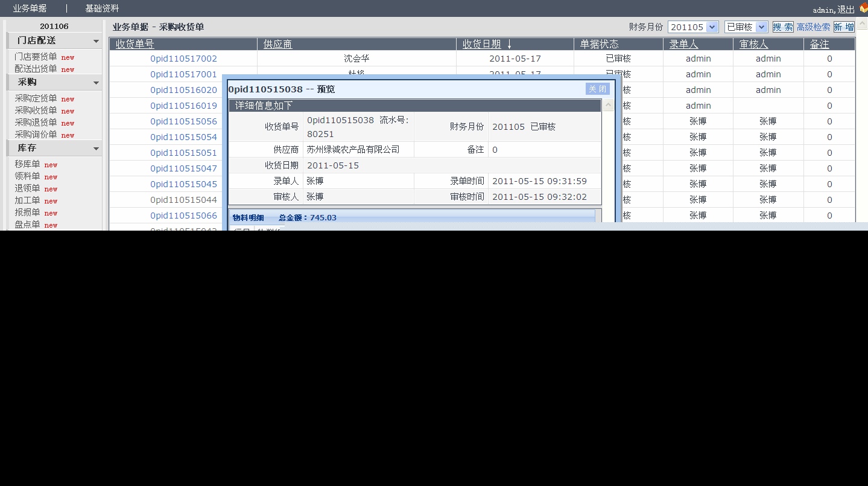Collapse the 库存 sidebar section
868x486 pixels.
95,148
